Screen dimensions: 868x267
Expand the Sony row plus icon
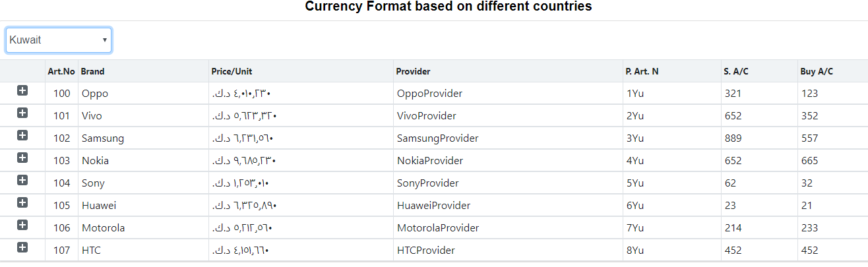click(22, 180)
